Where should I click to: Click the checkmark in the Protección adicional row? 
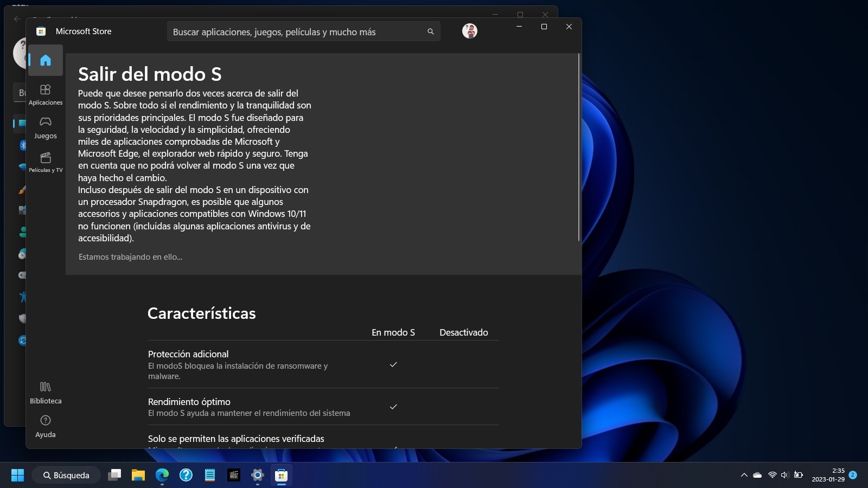pyautogui.click(x=393, y=364)
